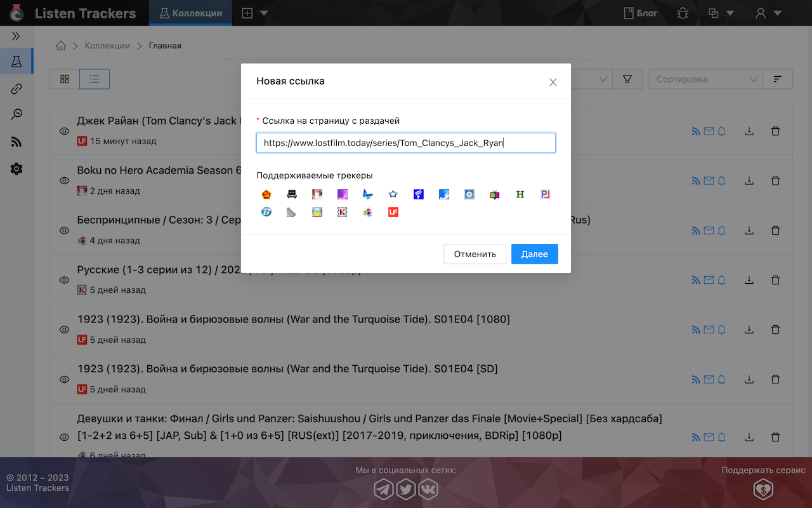Click the LostFilm tracker icon in dialog

coord(393,212)
